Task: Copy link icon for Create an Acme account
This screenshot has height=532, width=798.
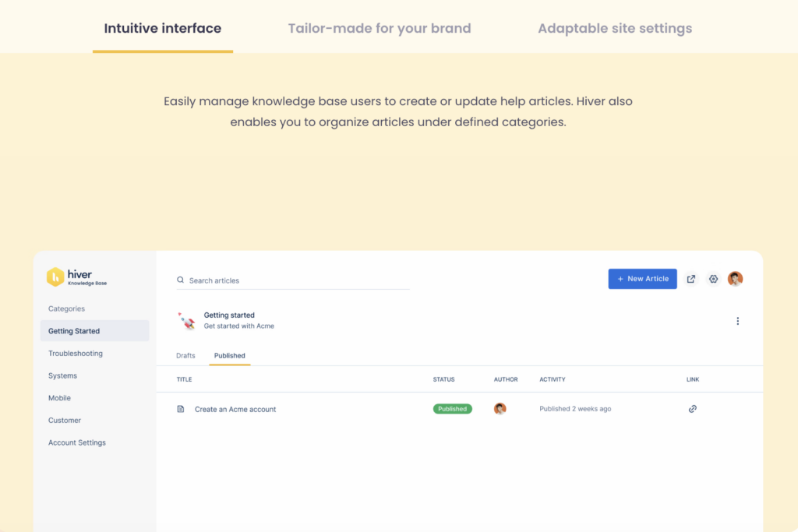Action: (x=692, y=409)
